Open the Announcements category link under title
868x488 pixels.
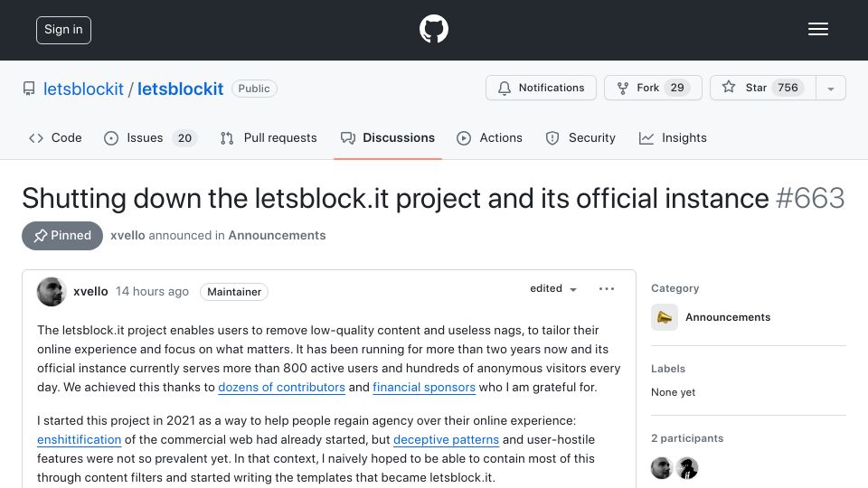point(277,236)
